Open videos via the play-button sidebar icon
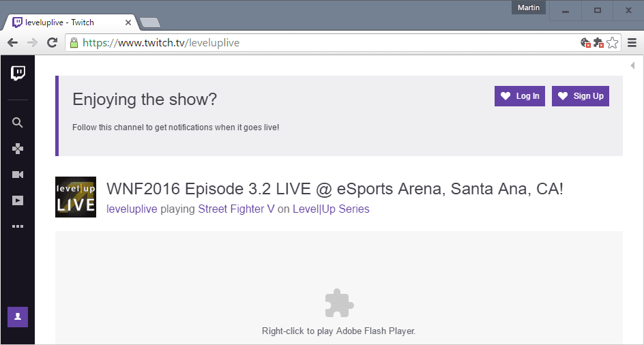Viewport: 644px width, 345px height. [17, 200]
